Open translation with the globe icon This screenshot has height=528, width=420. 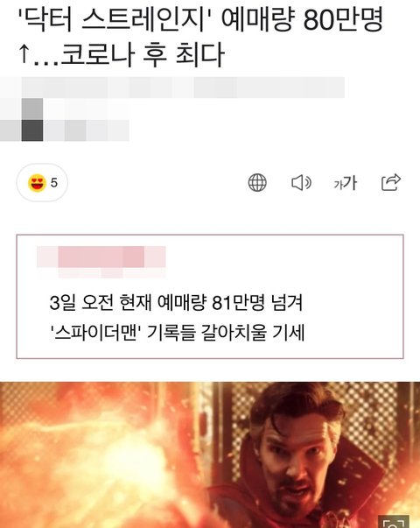[257, 183]
